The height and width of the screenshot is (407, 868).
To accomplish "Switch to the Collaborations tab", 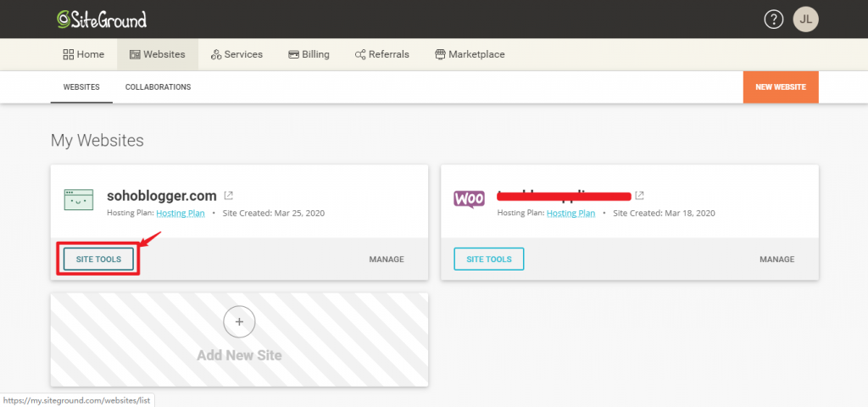I will pos(158,86).
